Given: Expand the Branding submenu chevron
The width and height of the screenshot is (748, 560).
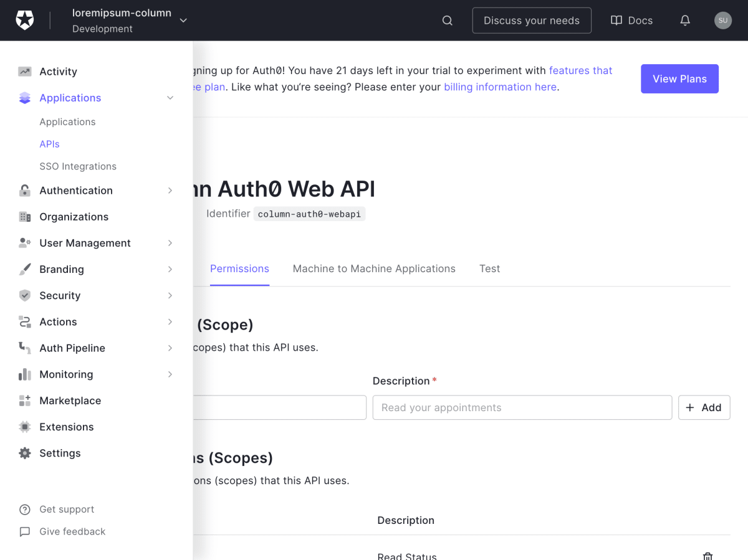Looking at the screenshot, I should pyautogui.click(x=170, y=269).
